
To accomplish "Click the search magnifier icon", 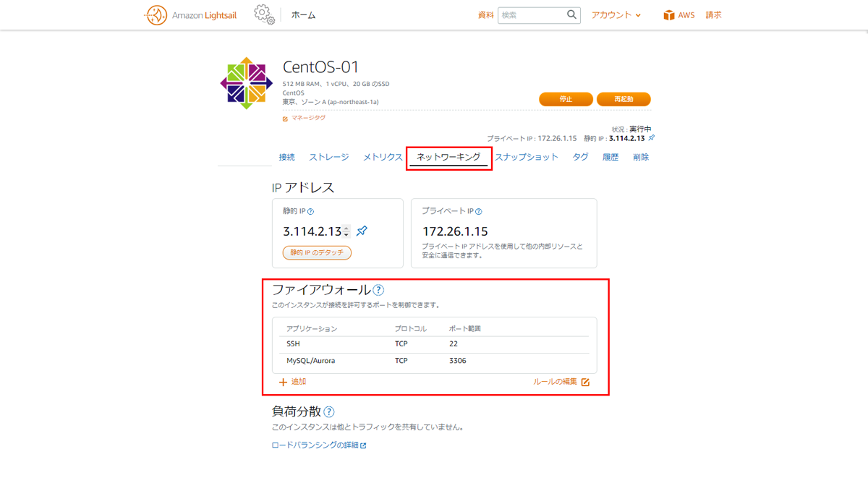I will tap(571, 14).
